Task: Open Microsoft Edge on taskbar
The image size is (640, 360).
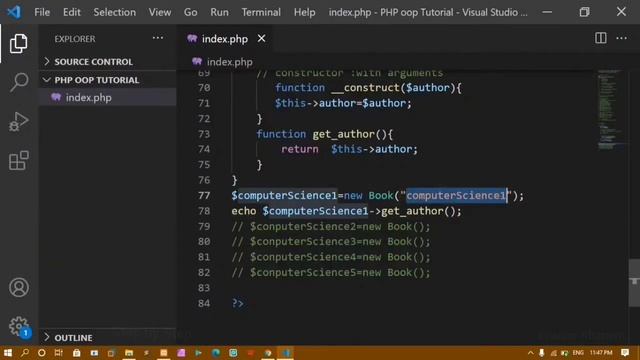Action: coord(216,353)
